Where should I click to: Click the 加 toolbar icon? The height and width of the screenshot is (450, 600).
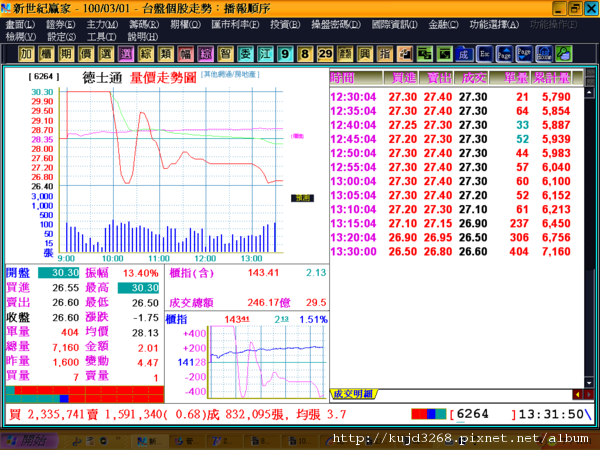coord(26,54)
